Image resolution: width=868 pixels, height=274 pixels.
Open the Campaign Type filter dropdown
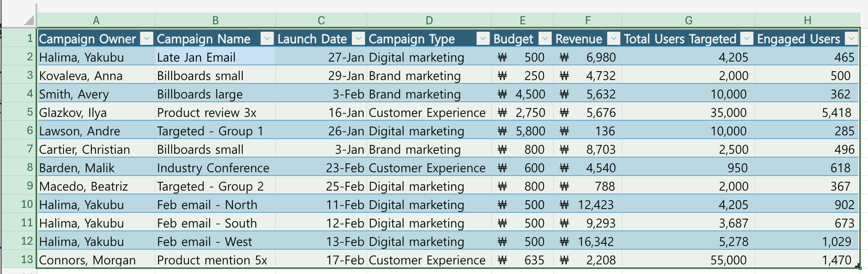click(x=483, y=39)
